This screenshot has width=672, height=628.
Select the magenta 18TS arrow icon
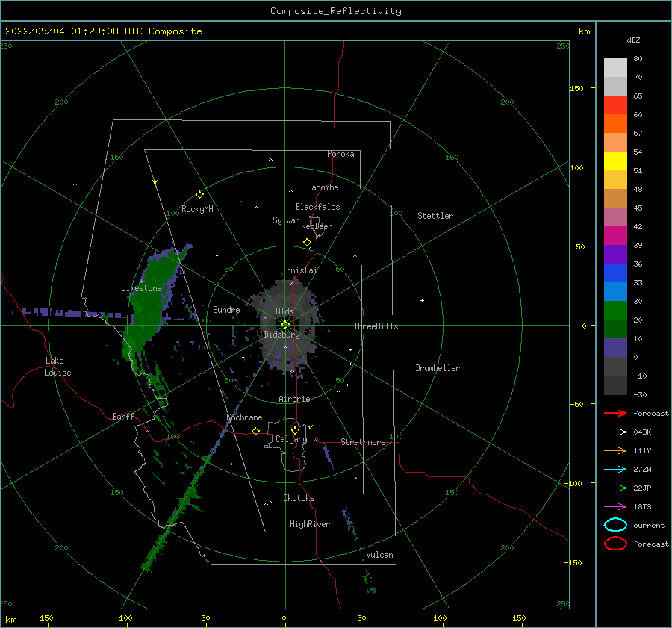click(615, 507)
